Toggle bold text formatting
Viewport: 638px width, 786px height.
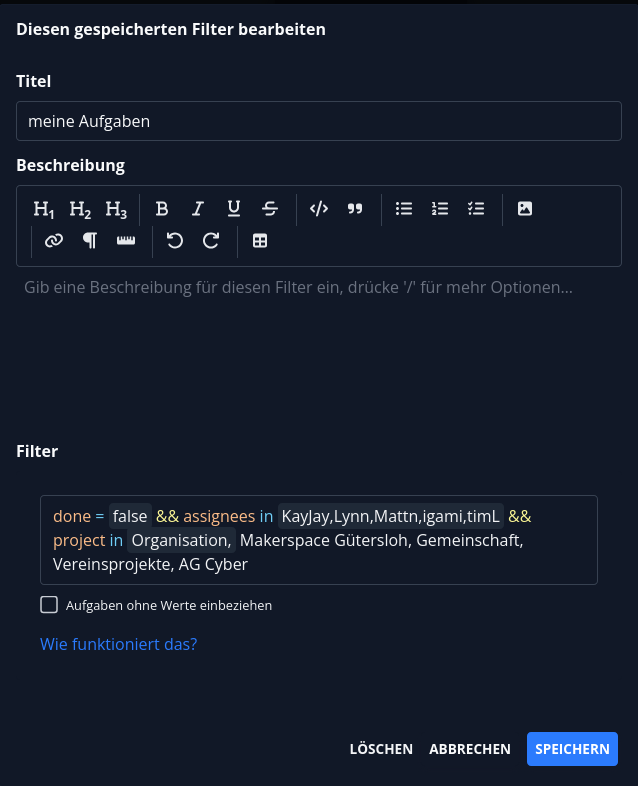[x=162, y=209]
